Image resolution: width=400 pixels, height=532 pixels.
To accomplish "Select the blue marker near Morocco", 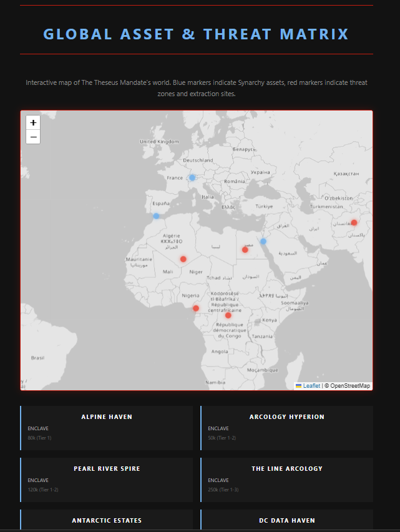I will coord(156,216).
